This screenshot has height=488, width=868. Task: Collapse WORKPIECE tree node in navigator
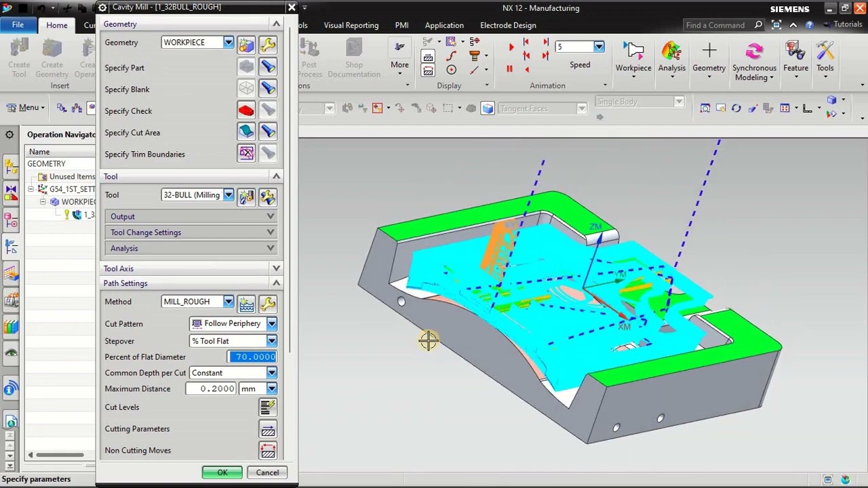tap(43, 202)
